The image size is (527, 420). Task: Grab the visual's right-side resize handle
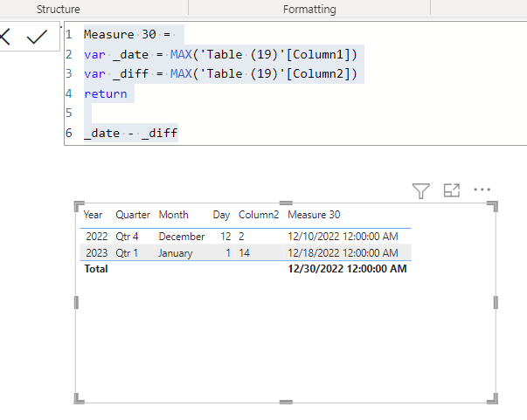tap(496, 302)
